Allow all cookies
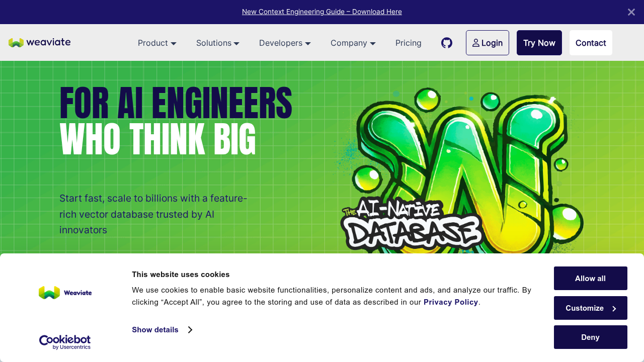 click(x=590, y=279)
